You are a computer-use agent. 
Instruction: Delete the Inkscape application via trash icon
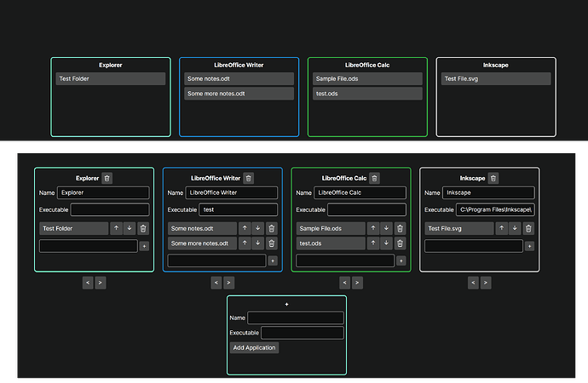point(493,178)
